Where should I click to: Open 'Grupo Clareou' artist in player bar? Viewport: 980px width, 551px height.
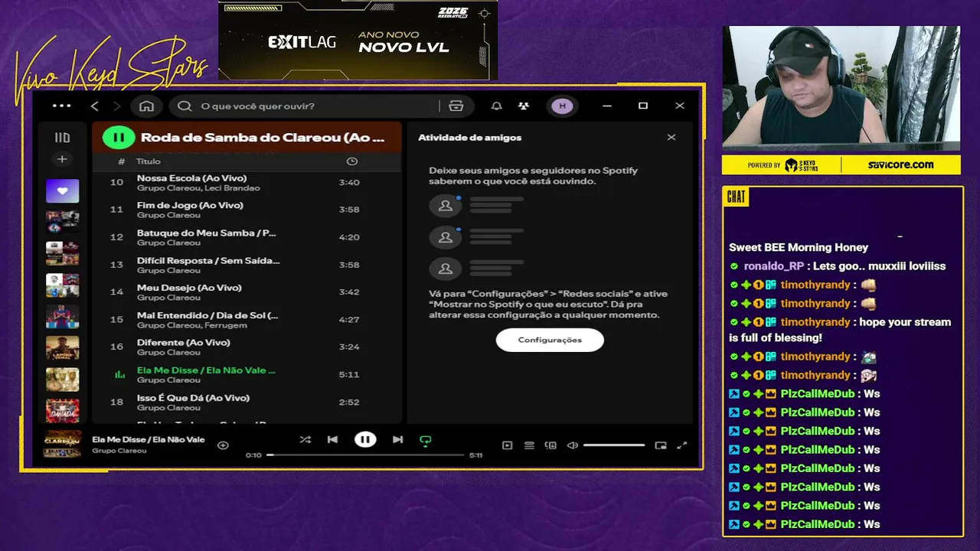[119, 451]
